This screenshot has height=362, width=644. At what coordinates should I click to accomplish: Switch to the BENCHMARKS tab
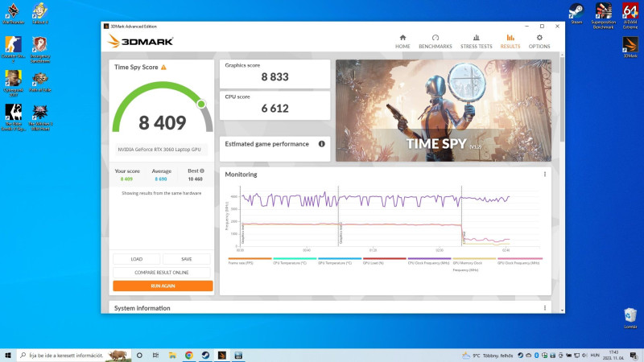[435, 42]
